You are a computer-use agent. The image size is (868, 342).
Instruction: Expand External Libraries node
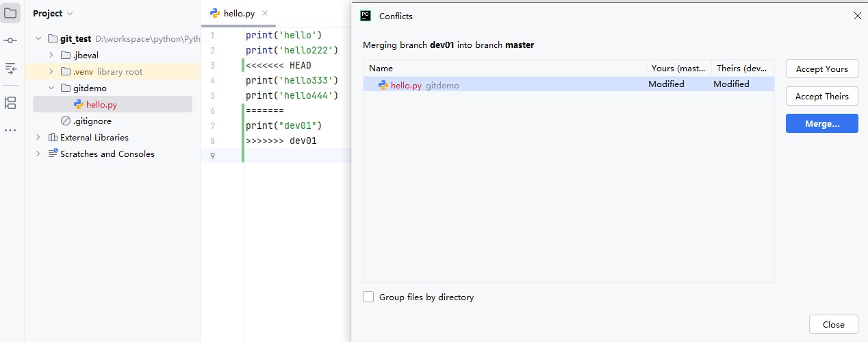click(38, 137)
